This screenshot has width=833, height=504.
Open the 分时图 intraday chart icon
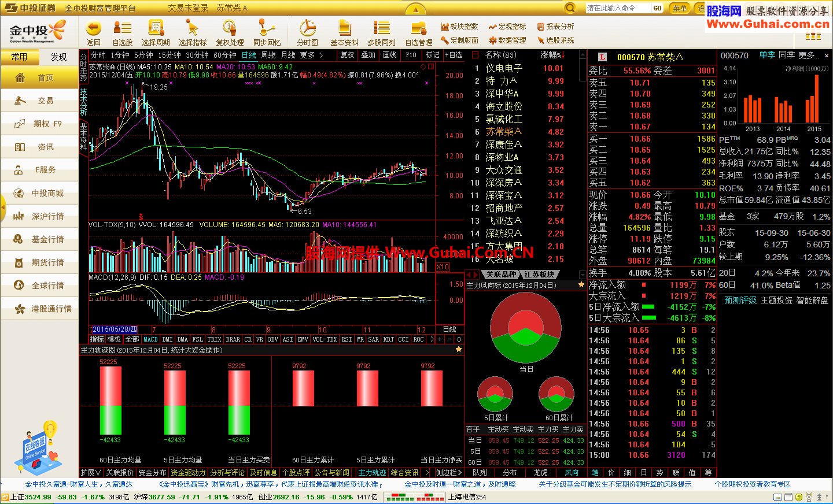click(x=307, y=28)
